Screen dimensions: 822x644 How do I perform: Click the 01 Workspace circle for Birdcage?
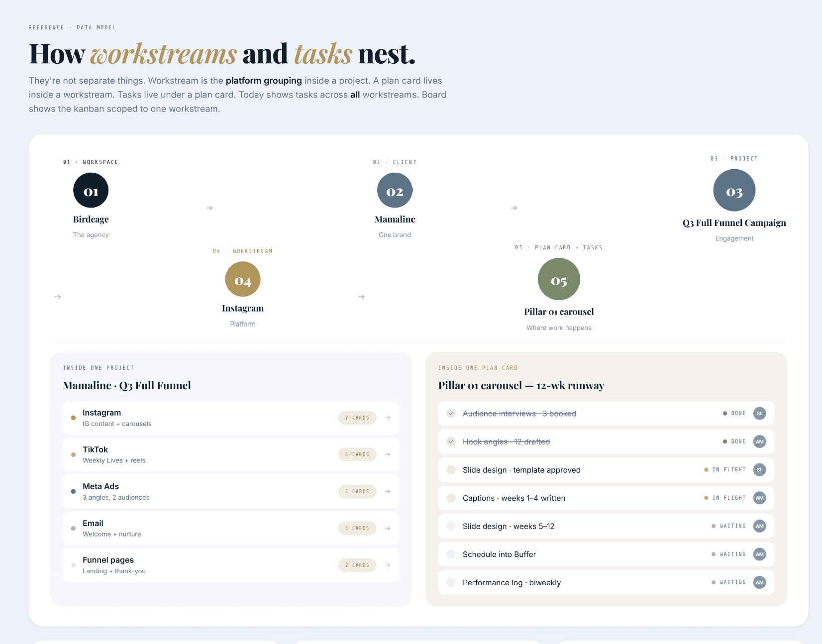(91, 190)
